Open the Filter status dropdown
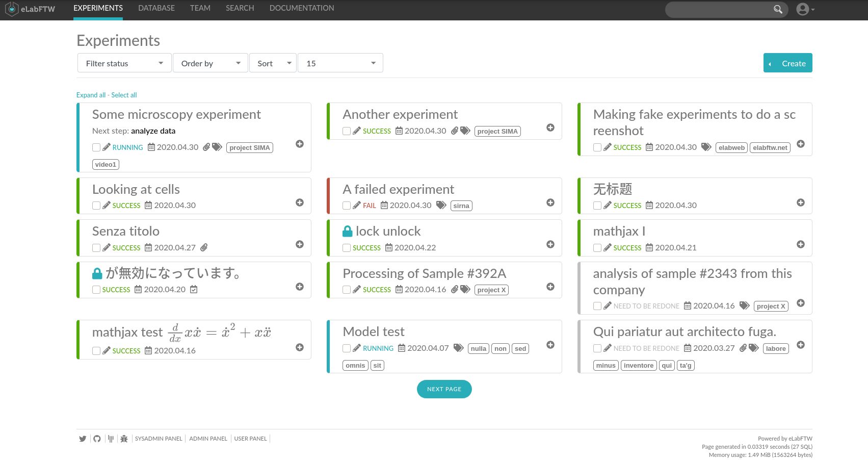Viewport: 868px width, 460px height. 124,63
